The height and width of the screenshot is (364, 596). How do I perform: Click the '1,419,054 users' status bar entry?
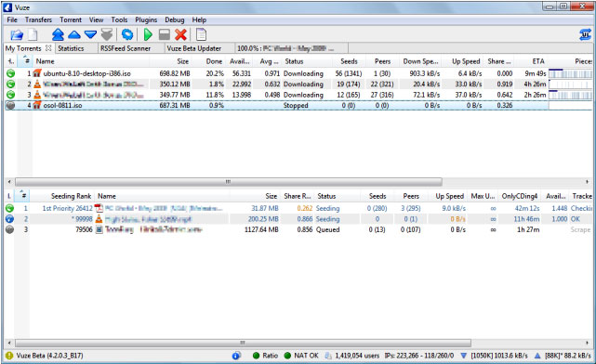356,356
